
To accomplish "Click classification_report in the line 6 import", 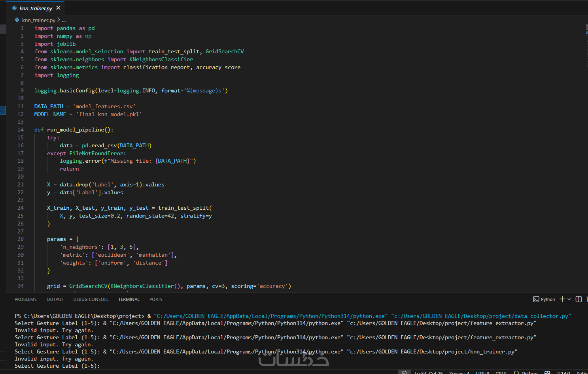I will 157,67.
